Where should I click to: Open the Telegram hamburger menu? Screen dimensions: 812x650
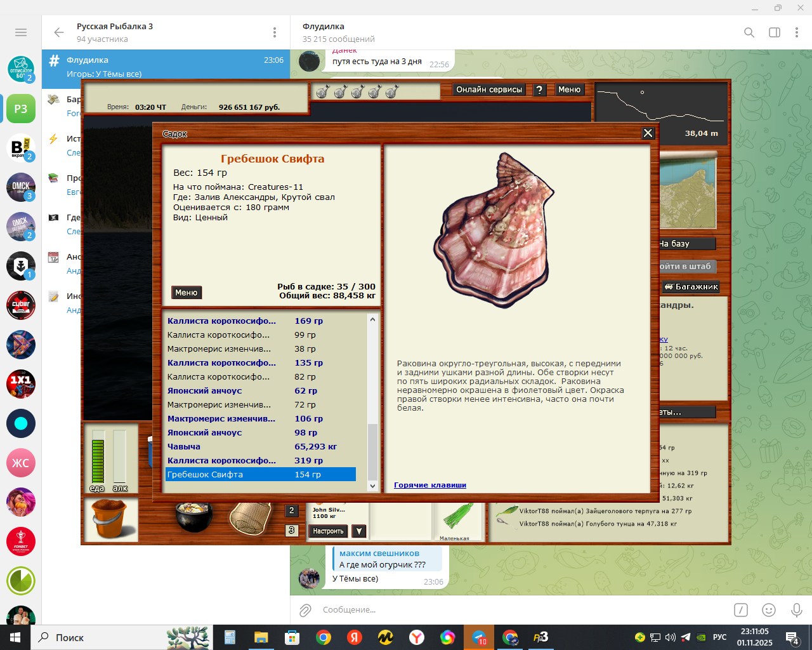[x=21, y=32]
